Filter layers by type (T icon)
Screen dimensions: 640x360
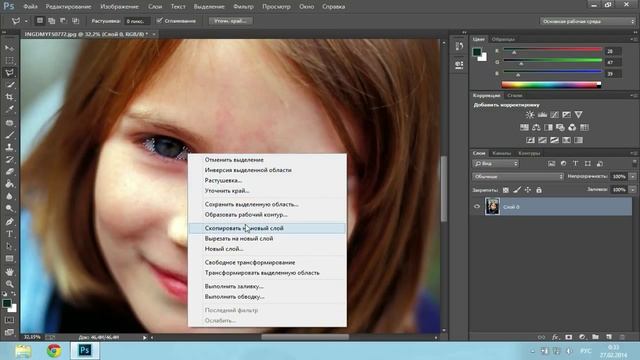click(576, 163)
